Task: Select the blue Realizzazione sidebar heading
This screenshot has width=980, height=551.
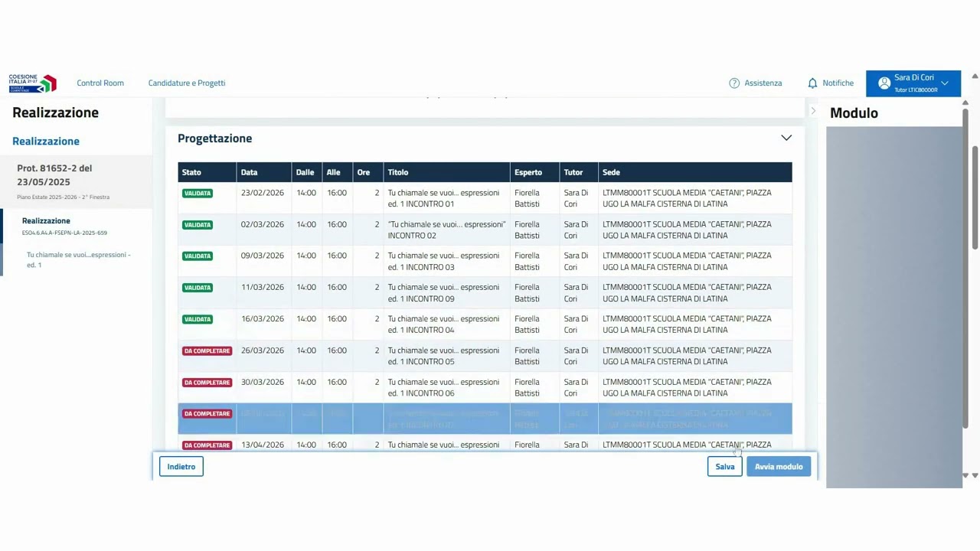Action: [x=46, y=142]
